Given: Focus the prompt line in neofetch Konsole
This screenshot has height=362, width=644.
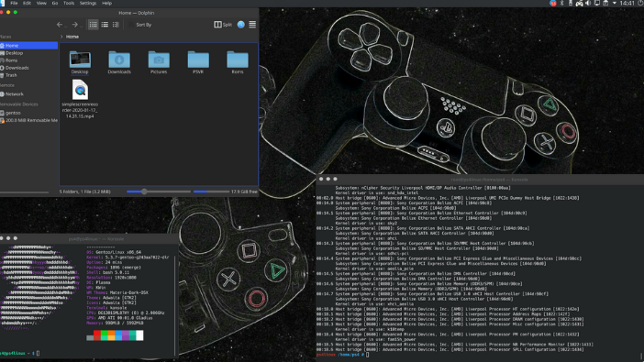Looking at the screenshot, I should point(20,353).
